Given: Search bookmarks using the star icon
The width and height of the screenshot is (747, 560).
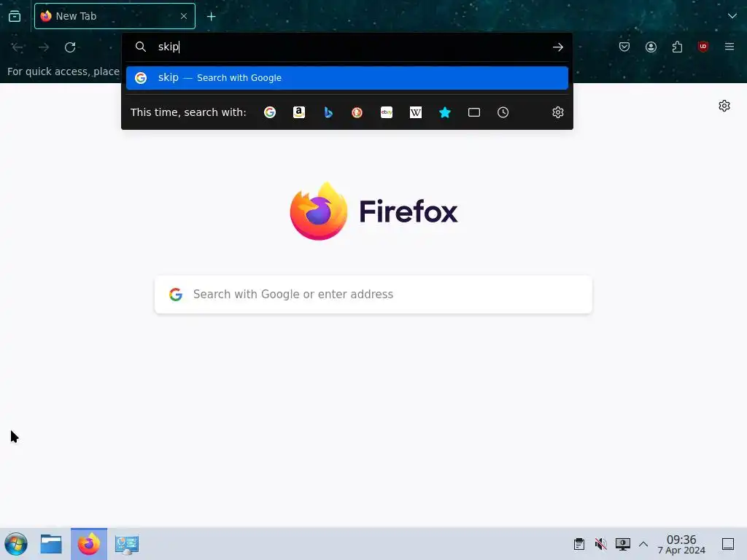Looking at the screenshot, I should tap(445, 112).
